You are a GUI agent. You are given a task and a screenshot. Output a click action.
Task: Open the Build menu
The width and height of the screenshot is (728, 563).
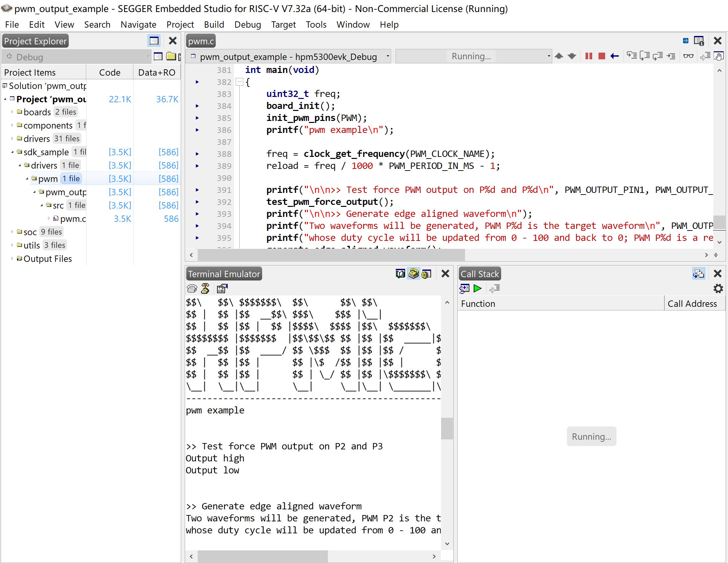tap(214, 24)
